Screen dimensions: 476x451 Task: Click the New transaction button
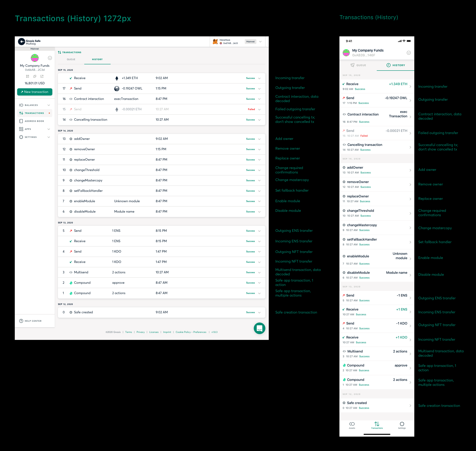coord(35,92)
